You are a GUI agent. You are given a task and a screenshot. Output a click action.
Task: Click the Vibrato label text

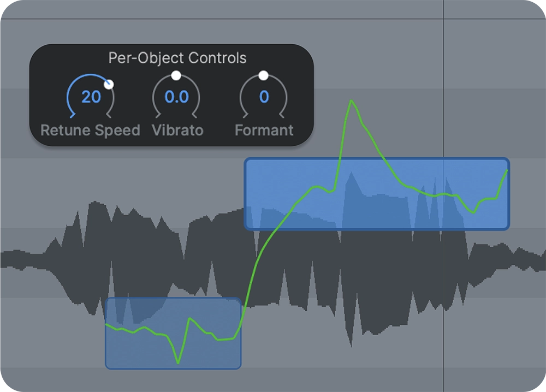pyautogui.click(x=177, y=130)
